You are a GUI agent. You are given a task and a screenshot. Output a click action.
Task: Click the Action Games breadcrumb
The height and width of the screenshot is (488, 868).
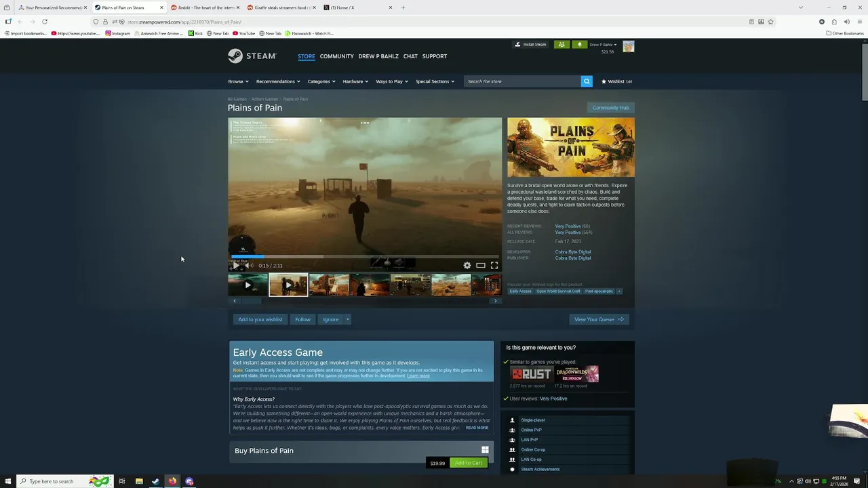click(264, 99)
